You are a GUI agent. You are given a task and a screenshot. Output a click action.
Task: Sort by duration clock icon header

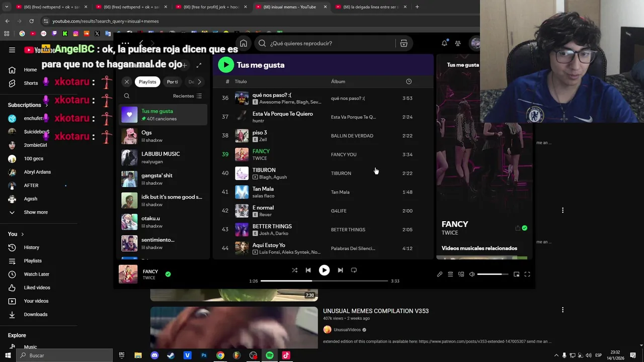tap(409, 81)
